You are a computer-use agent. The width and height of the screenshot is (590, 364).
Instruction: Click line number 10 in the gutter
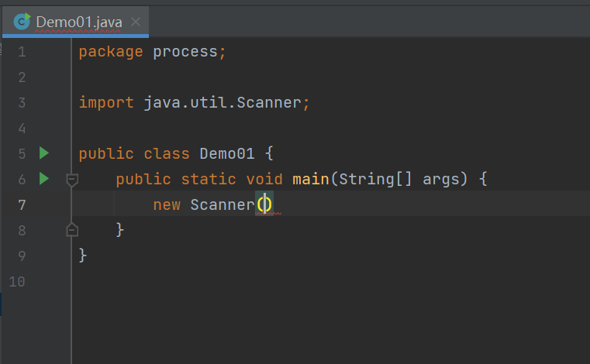(17, 280)
